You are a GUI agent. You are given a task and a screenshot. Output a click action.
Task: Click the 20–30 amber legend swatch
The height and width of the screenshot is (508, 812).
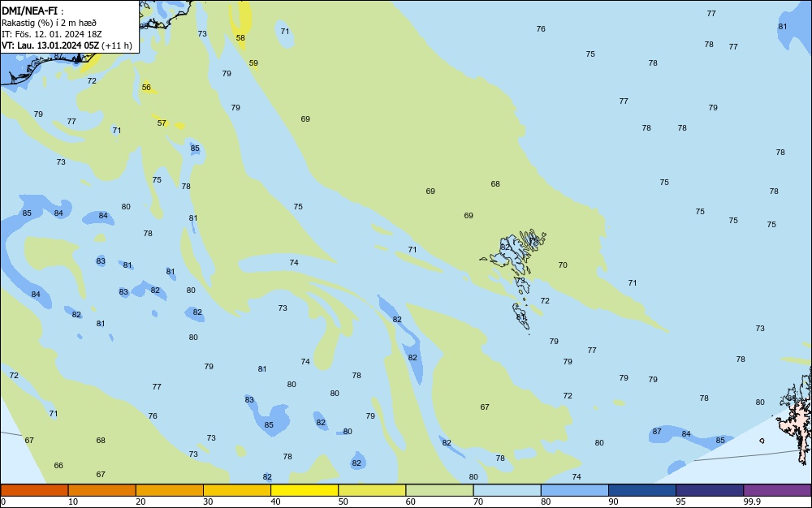click(x=170, y=490)
